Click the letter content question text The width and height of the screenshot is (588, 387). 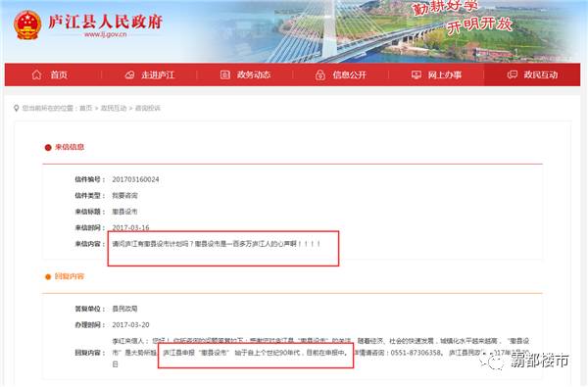[x=217, y=244]
